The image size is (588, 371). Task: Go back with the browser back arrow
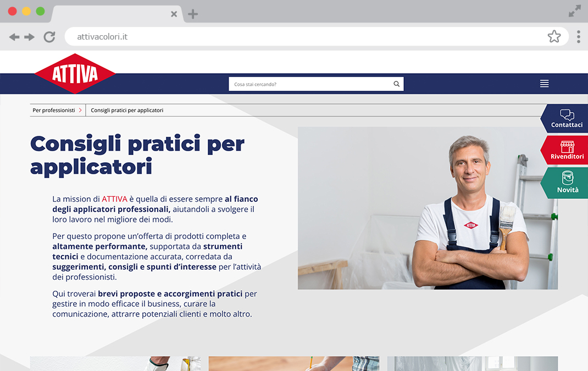pos(14,37)
